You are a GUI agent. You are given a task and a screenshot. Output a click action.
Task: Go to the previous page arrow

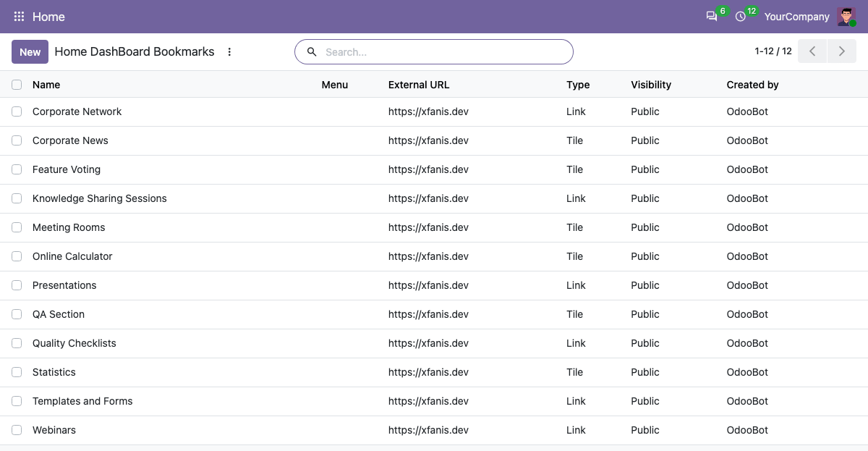pyautogui.click(x=812, y=51)
